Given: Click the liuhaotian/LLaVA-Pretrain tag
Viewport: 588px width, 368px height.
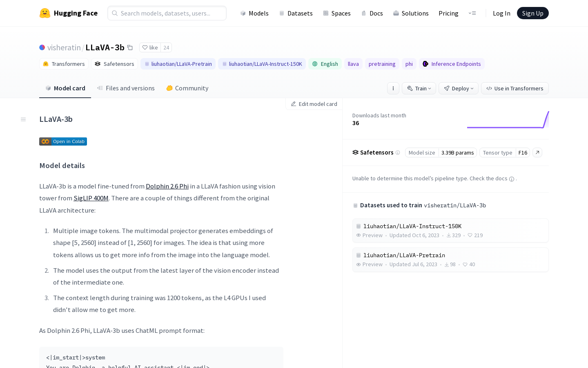Looking at the screenshot, I should point(178,64).
